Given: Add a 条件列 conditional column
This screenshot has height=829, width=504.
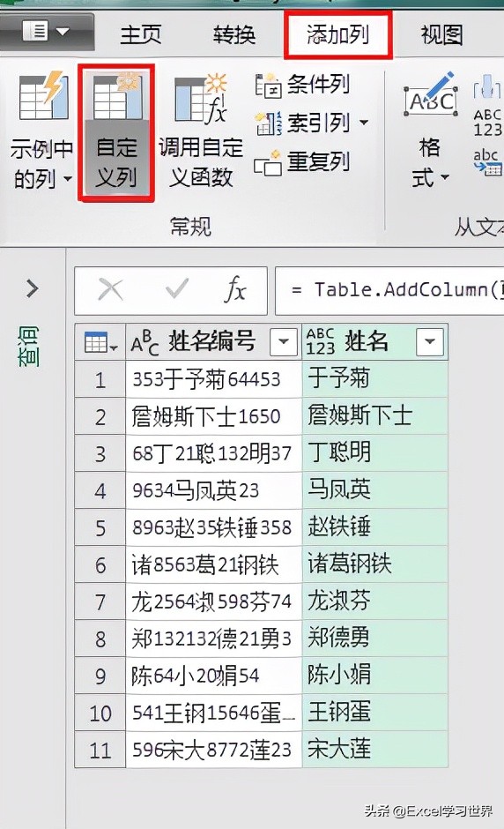Looking at the screenshot, I should click(302, 85).
